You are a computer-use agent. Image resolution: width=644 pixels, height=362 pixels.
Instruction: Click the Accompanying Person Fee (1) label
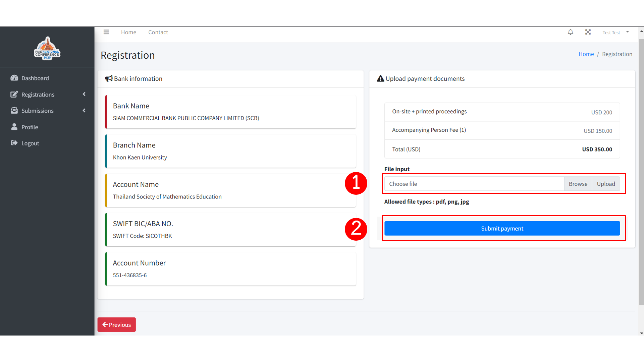[x=429, y=130]
